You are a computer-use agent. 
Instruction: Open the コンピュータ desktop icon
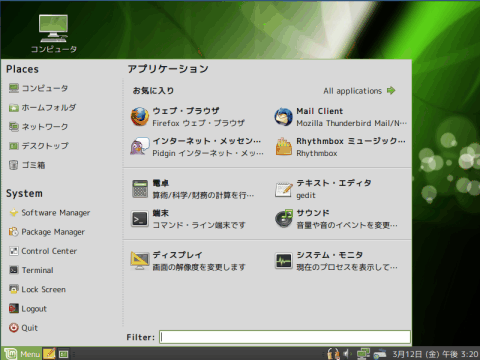pyautogui.click(x=54, y=34)
